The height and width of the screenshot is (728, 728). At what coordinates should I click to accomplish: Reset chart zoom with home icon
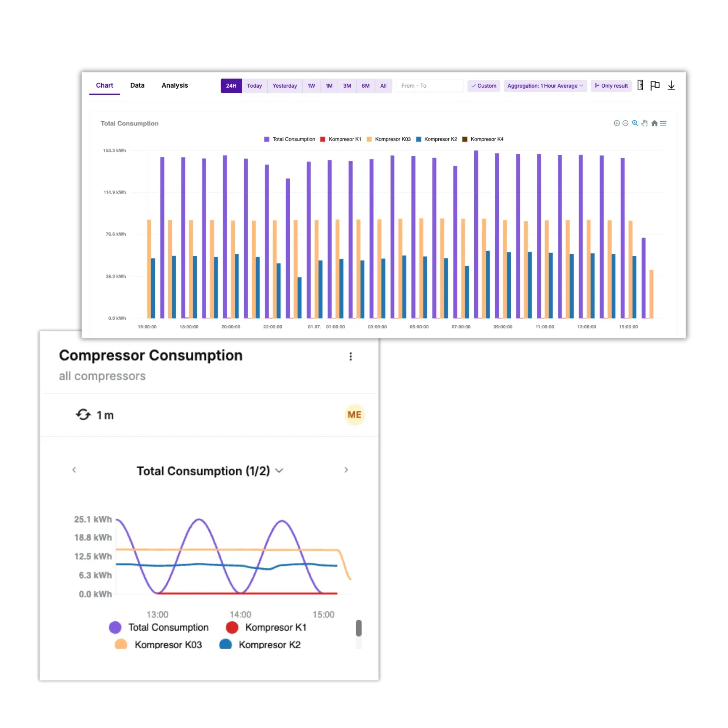coord(654,123)
